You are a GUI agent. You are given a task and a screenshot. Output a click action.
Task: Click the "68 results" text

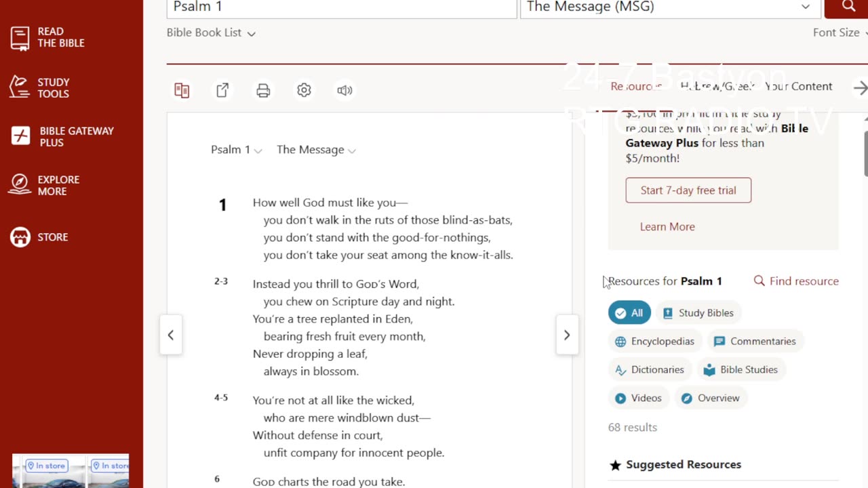633,427
